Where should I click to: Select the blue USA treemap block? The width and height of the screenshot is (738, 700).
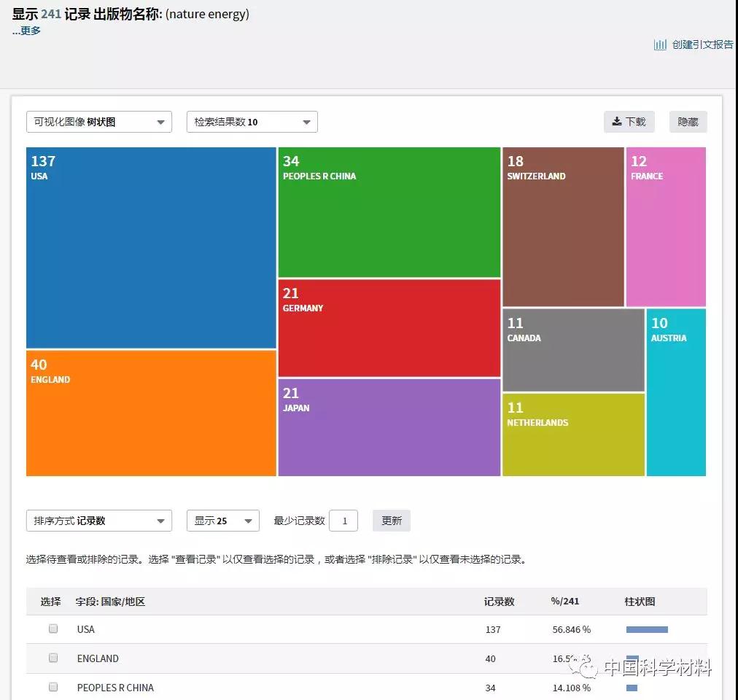click(151, 248)
